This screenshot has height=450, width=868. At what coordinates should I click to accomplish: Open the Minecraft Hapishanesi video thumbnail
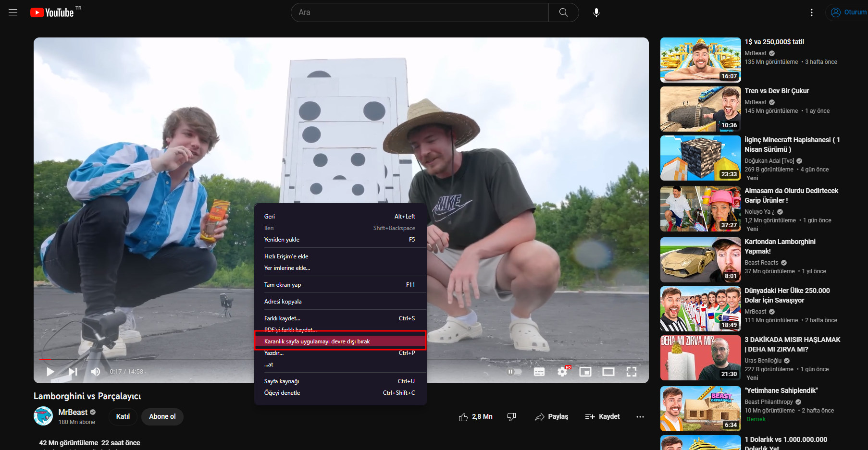(701, 158)
